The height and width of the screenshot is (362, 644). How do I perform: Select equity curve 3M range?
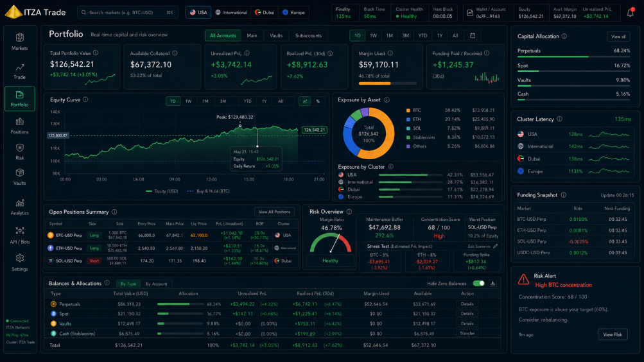(223, 101)
